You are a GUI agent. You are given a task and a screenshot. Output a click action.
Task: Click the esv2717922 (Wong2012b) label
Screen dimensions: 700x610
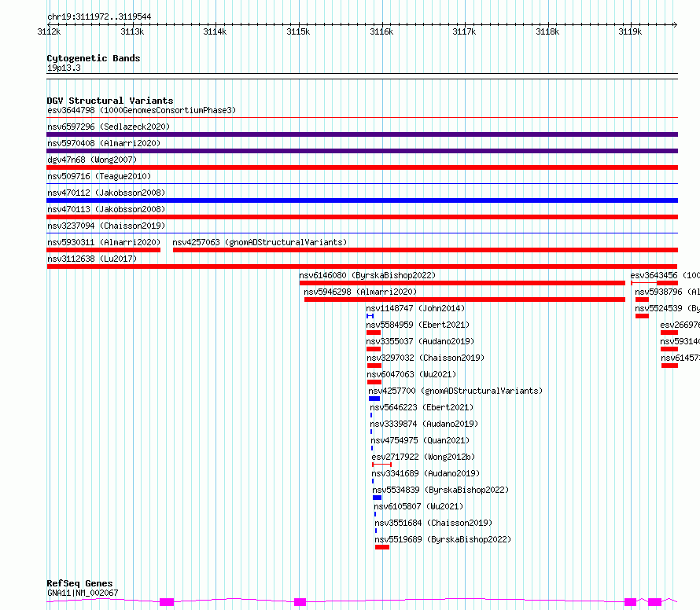click(423, 457)
